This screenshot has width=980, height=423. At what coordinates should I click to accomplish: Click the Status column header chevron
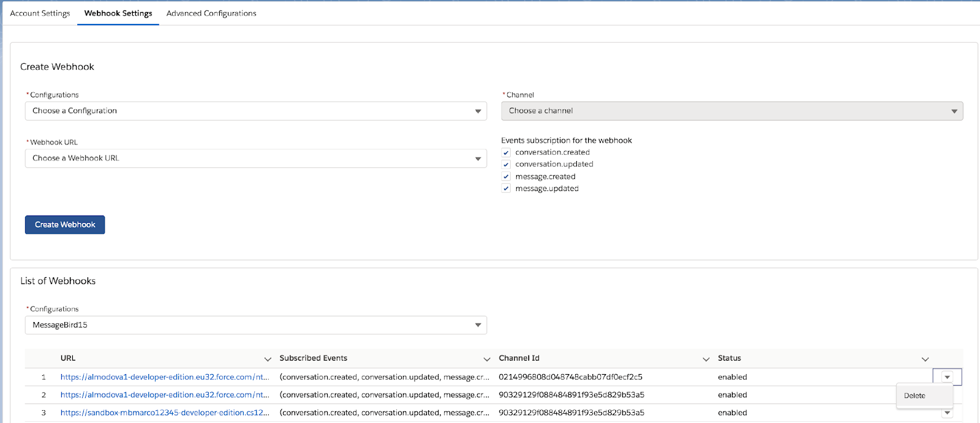point(925,359)
